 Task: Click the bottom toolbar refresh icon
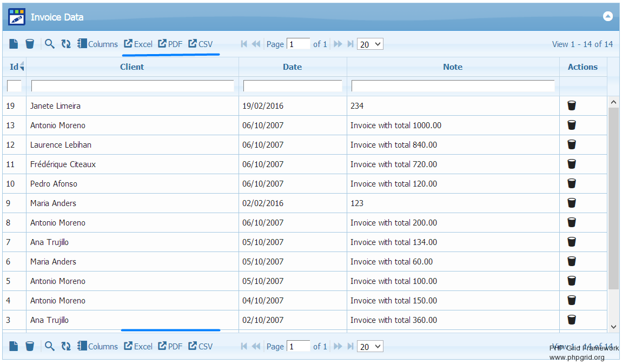pyautogui.click(x=66, y=346)
